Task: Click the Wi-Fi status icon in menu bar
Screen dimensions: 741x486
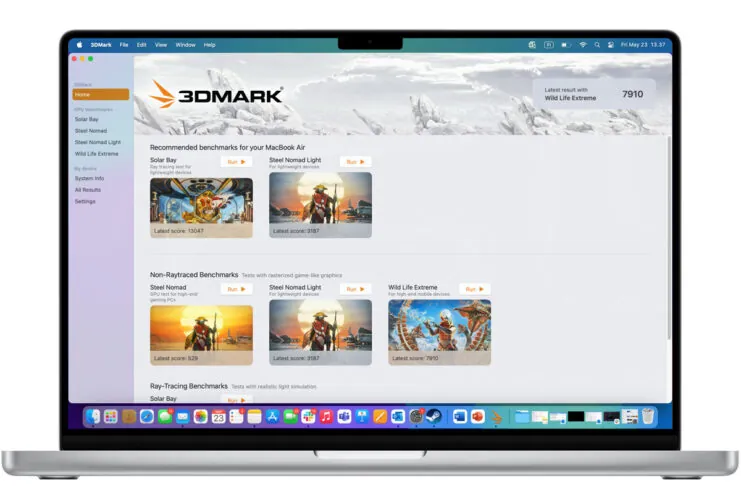Action: pyautogui.click(x=583, y=44)
